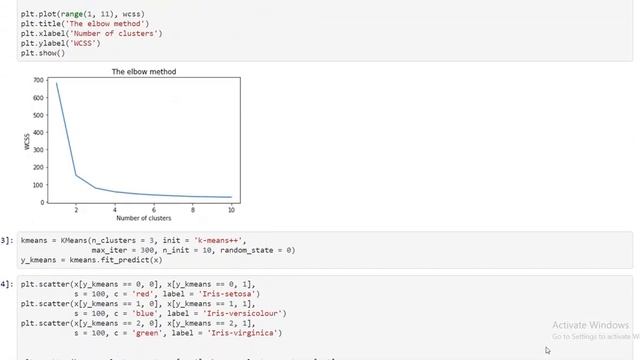Click the 'Number of clusters' axis label
The height and width of the screenshot is (360, 640).
pyautogui.click(x=144, y=218)
